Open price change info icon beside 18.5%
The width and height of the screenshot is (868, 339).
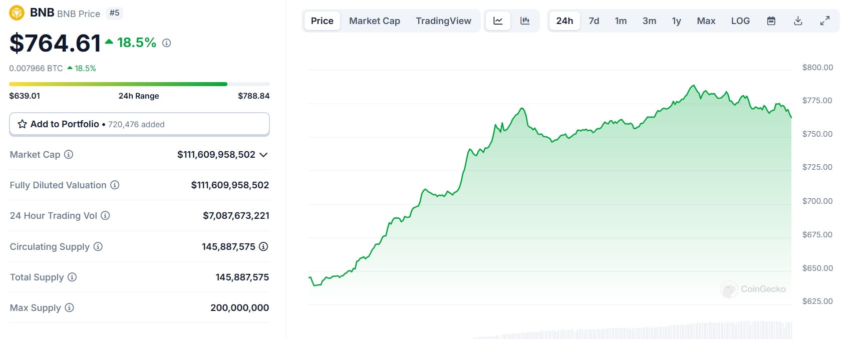[167, 43]
